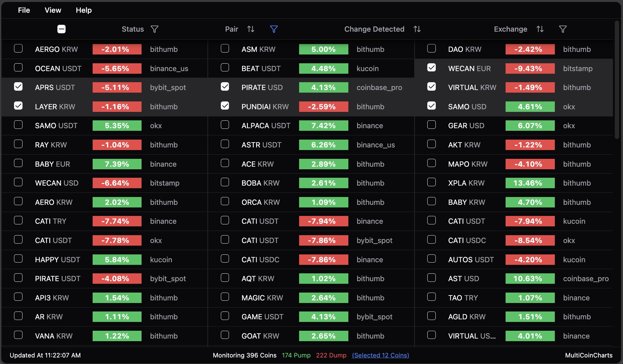This screenshot has height=364, width=623.
Task: Open the Help menu
Action: point(84,10)
